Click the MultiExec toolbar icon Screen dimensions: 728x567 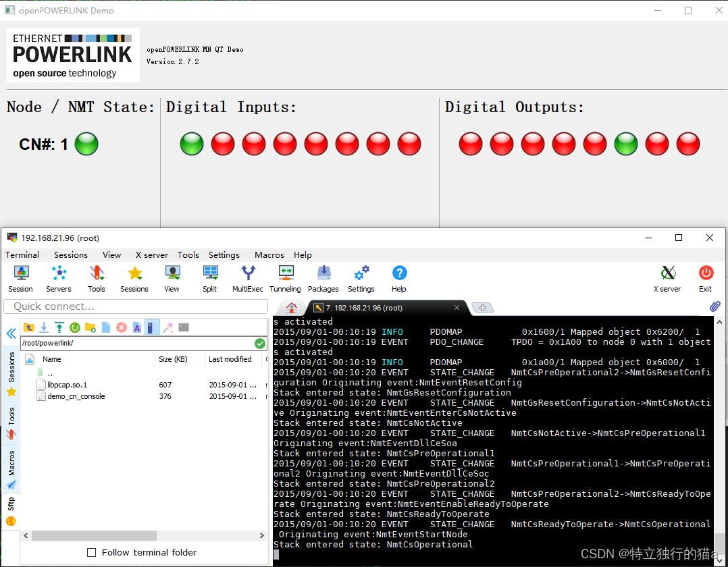(x=247, y=278)
